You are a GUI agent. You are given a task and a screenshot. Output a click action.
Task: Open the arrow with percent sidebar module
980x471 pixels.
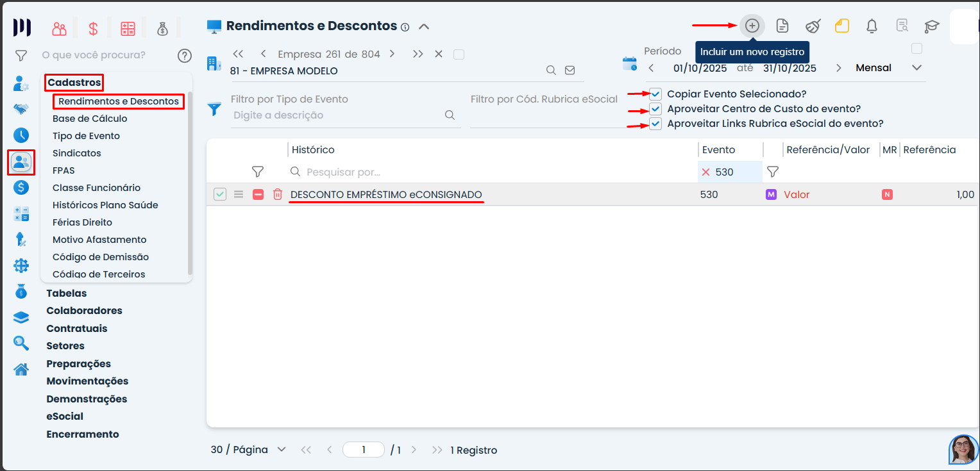click(21, 240)
